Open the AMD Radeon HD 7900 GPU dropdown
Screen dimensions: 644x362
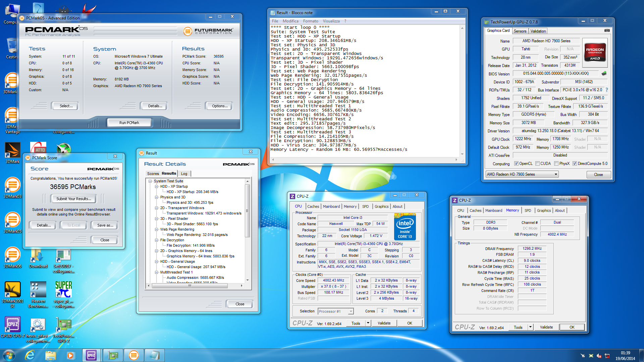[522, 174]
